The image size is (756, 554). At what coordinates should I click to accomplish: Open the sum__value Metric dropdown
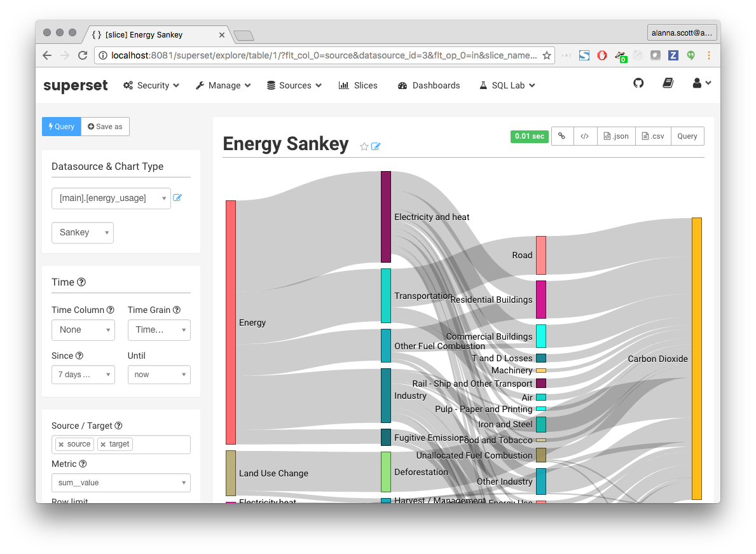point(121,483)
